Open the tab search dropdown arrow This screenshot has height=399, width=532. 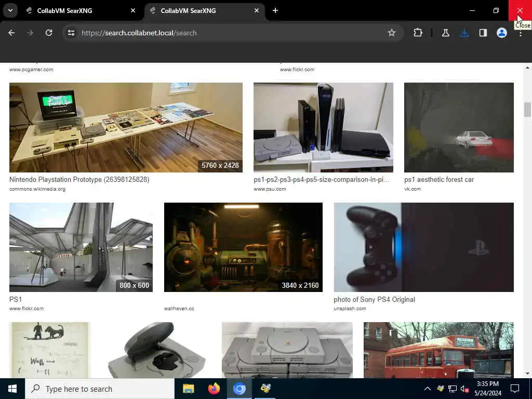(x=10, y=10)
